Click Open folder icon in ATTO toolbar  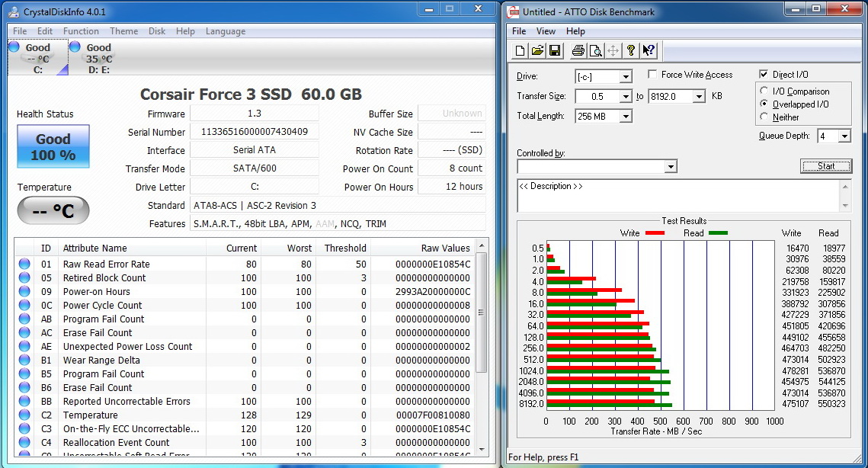(537, 51)
